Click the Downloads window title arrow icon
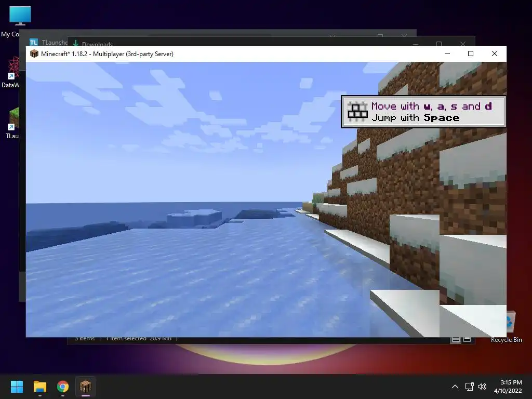The image size is (532, 399). tap(76, 44)
